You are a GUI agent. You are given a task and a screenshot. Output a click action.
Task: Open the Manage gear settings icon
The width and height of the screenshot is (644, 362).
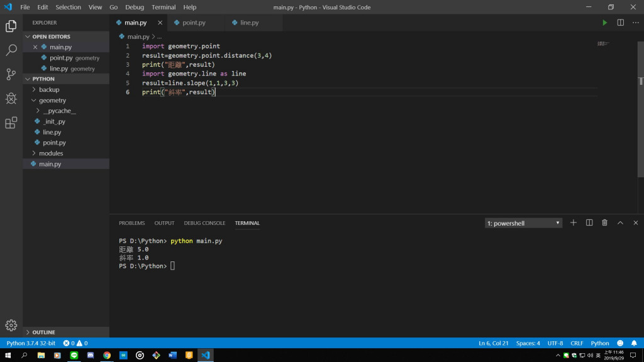click(11, 325)
